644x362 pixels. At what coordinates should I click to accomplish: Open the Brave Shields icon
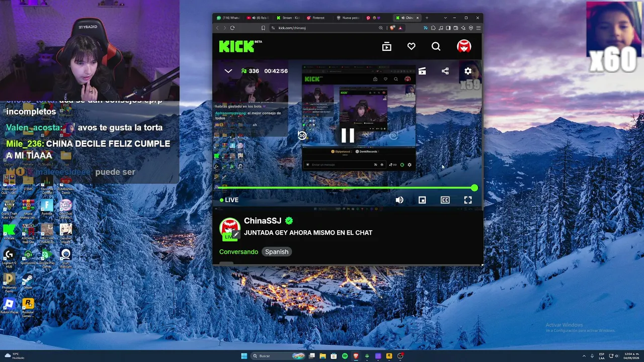(392, 28)
